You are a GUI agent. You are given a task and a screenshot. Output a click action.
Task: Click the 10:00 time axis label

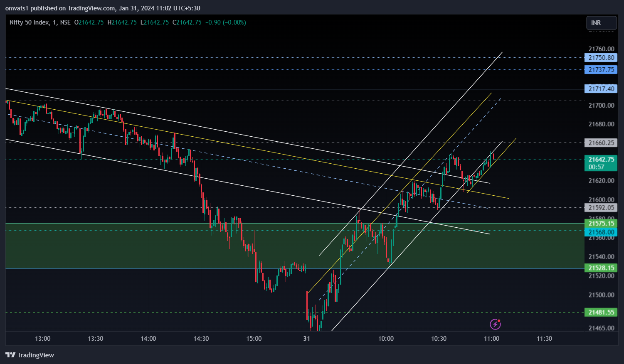point(386,339)
